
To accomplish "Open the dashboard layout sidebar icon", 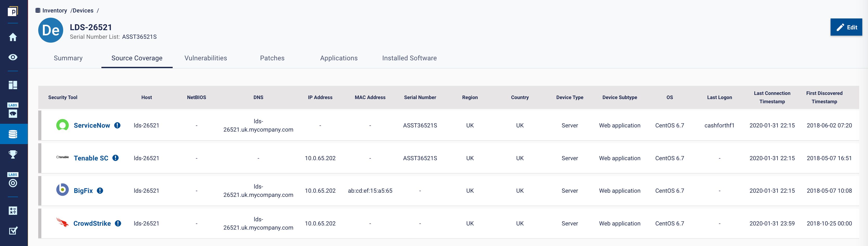I will pos(13,85).
